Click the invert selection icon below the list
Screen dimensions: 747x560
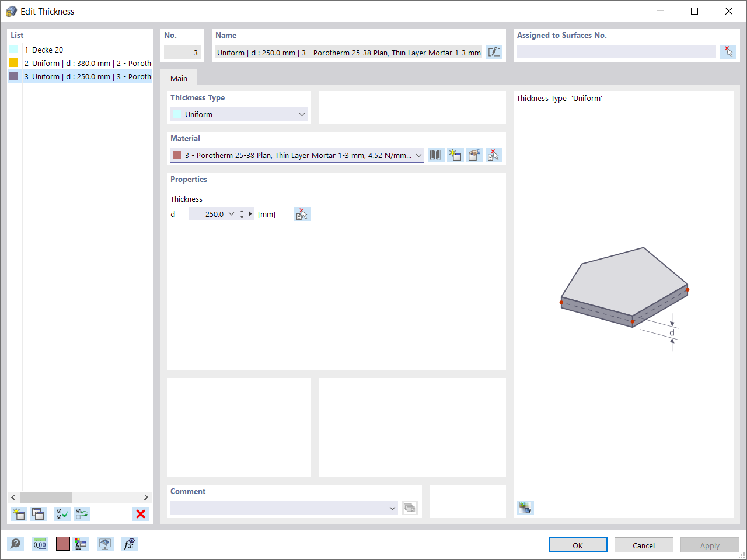coord(82,514)
